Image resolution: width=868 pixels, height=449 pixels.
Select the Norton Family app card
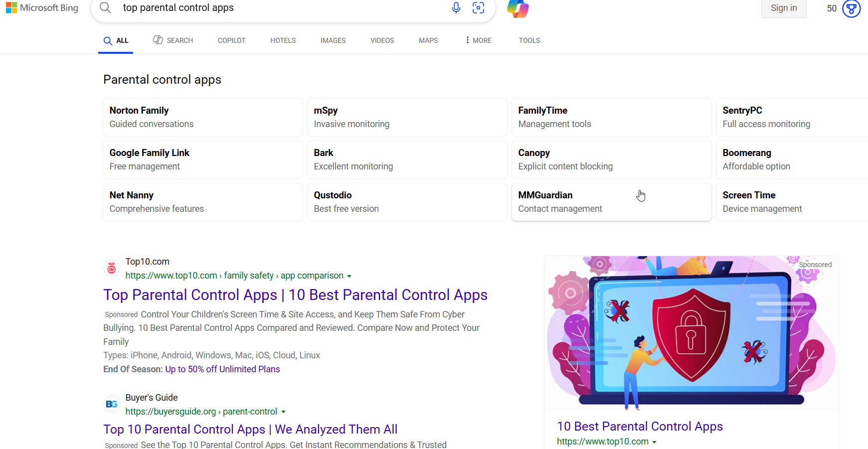[x=202, y=117]
